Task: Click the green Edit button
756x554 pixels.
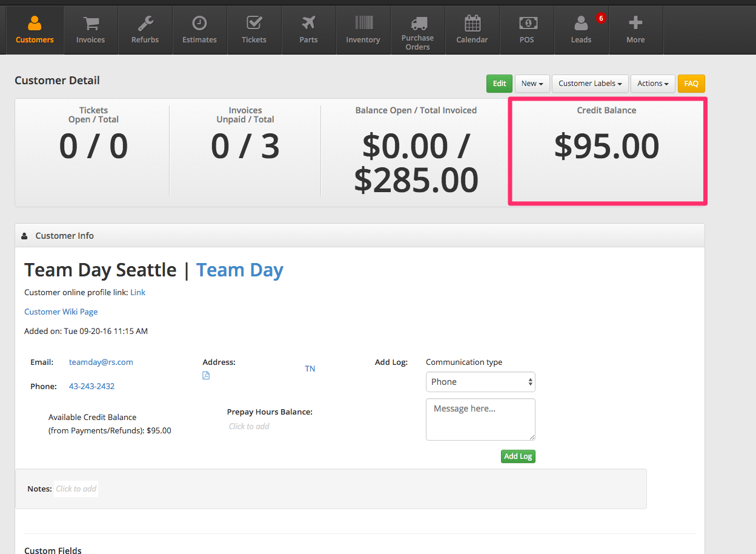Action: pos(499,84)
